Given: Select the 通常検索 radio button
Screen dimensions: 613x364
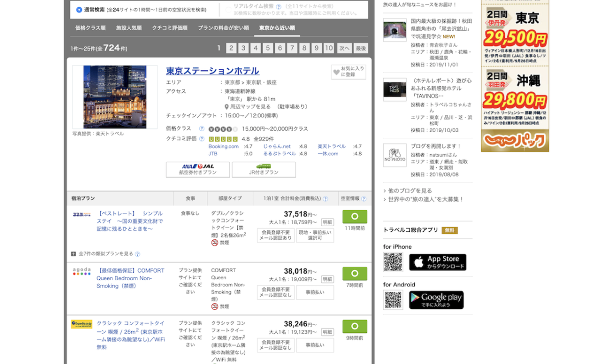Looking at the screenshot, I should (x=79, y=10).
